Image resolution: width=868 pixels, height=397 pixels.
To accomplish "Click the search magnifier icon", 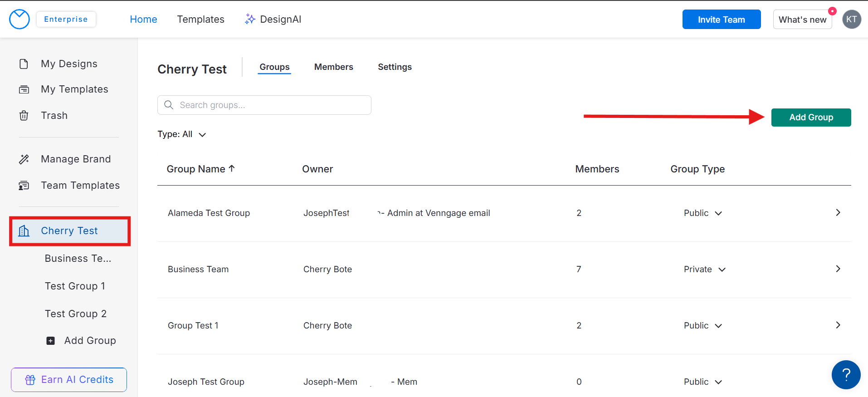I will pos(169,105).
